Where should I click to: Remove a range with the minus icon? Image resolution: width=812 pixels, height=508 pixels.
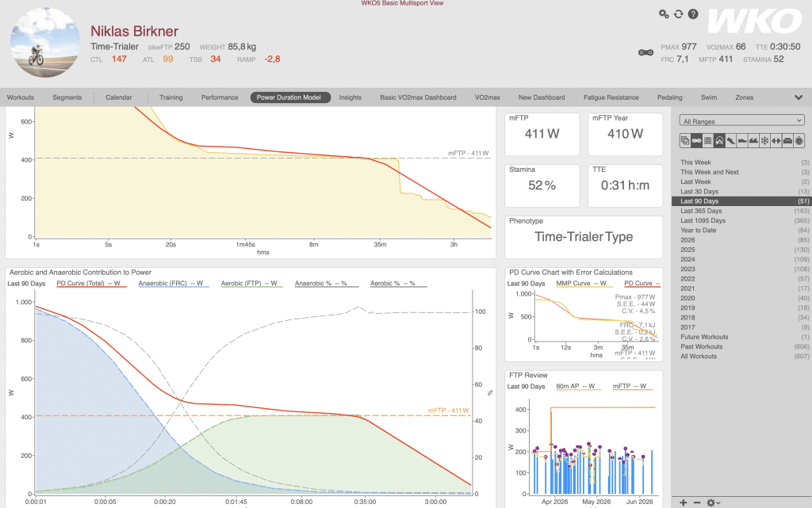(x=697, y=502)
